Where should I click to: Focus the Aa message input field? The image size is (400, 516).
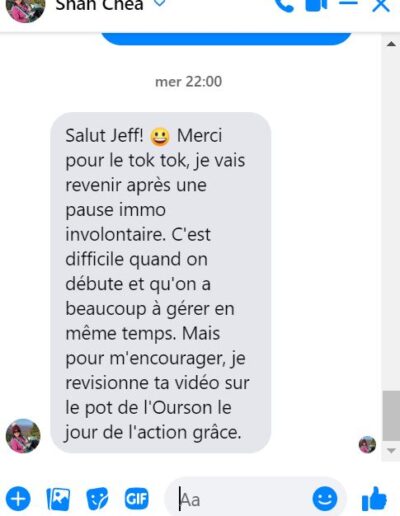click(238, 499)
